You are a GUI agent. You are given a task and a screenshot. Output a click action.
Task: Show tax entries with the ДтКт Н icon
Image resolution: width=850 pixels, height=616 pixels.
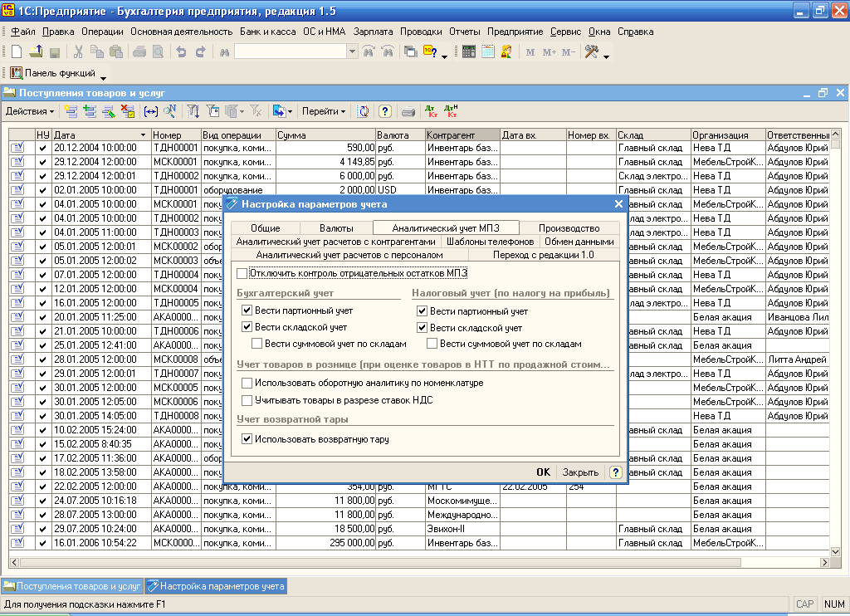(x=451, y=111)
